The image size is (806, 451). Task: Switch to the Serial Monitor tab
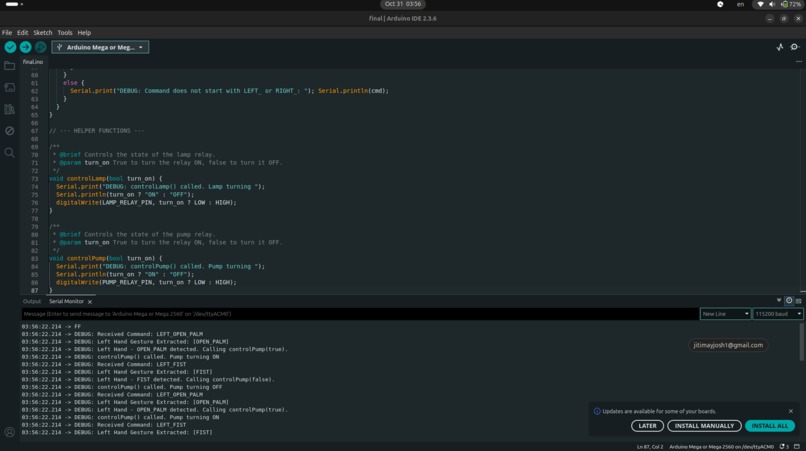coord(66,301)
